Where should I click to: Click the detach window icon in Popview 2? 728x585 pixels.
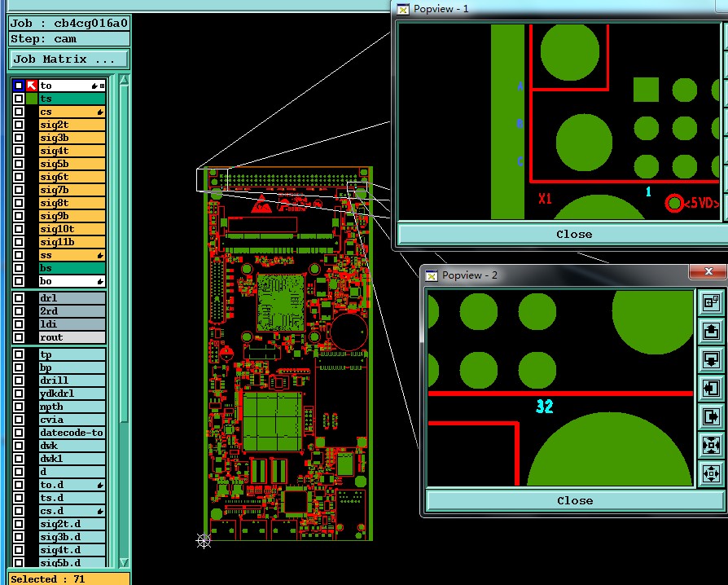coord(711,303)
